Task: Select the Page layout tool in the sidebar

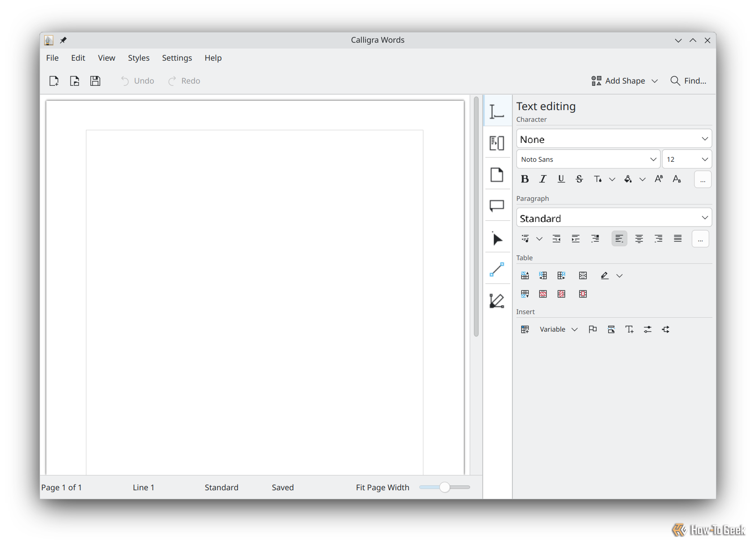Action: click(x=498, y=175)
